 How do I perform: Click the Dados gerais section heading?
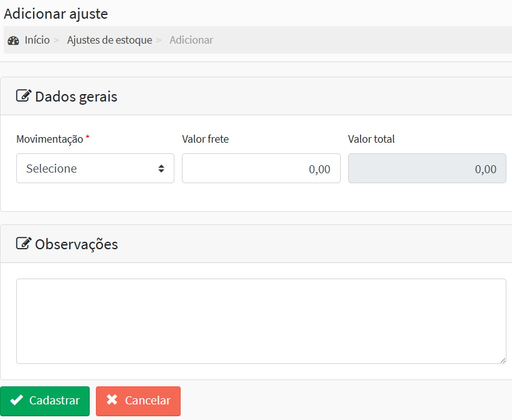click(76, 97)
